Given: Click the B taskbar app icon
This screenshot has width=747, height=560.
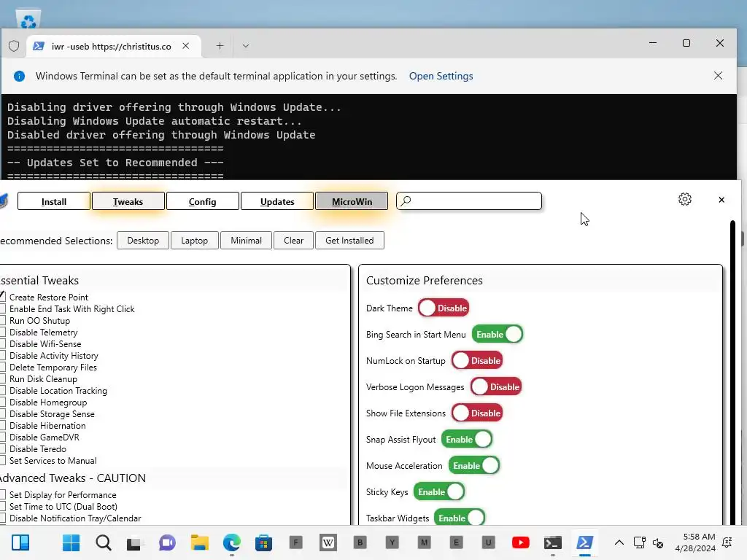Looking at the screenshot, I should pos(360,542).
